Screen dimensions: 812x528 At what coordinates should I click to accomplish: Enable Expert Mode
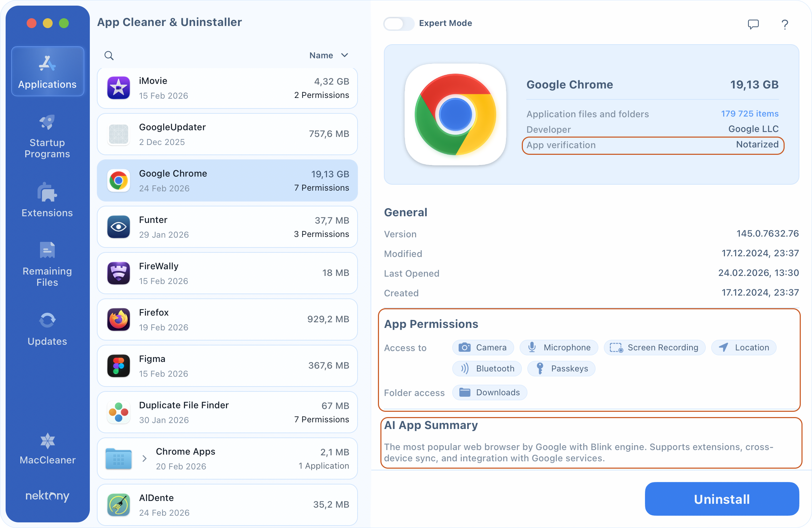tap(399, 24)
